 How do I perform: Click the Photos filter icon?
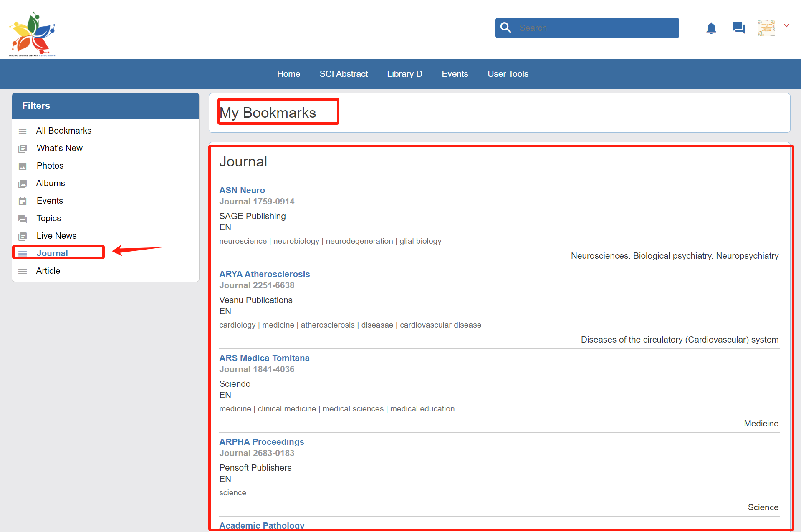click(23, 166)
